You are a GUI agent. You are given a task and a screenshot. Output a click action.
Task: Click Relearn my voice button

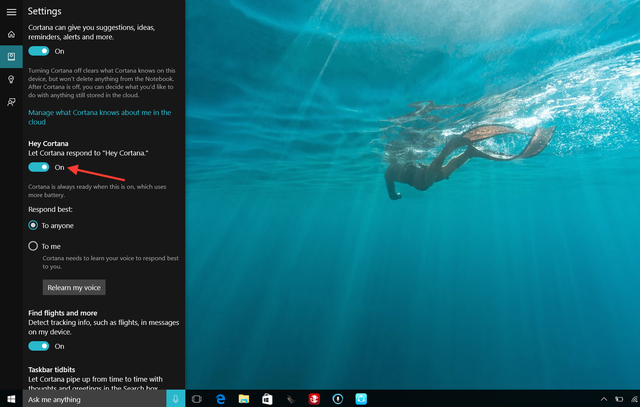[74, 287]
